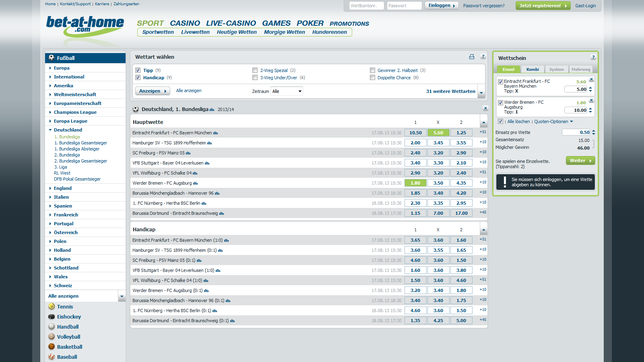This screenshot has width=644, height=362.
Task: Click the Einloggen button
Action: click(442, 6)
